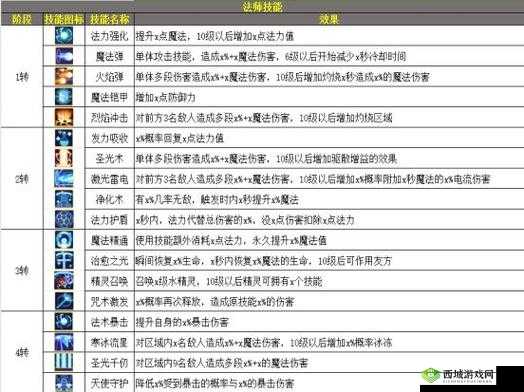The width and height of the screenshot is (524, 392).
Task: Click the 发力吸收 skill icon
Action: coord(64,138)
